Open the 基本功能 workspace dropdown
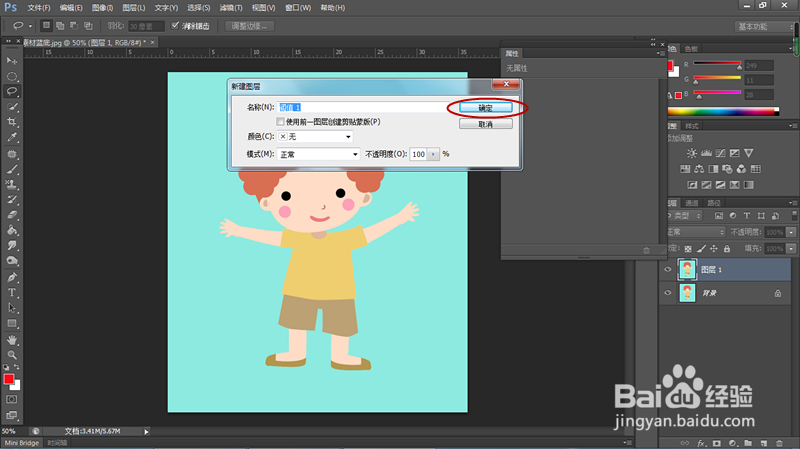Image resolution: width=800 pixels, height=449 pixels. click(765, 27)
